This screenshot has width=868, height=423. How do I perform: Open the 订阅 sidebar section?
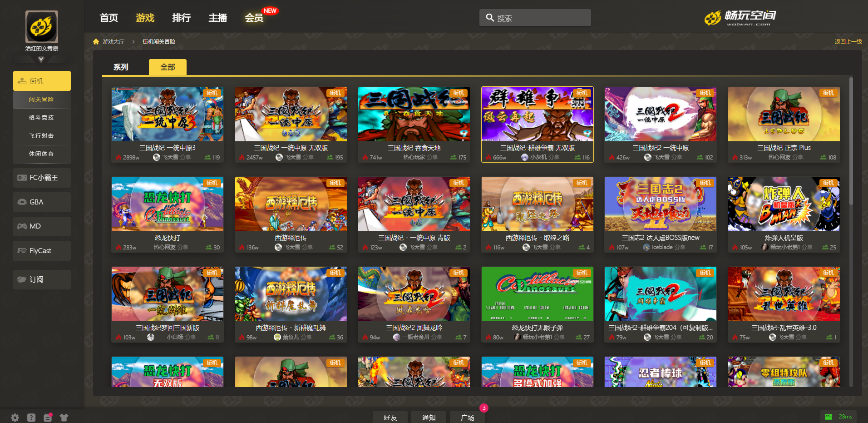(42, 279)
